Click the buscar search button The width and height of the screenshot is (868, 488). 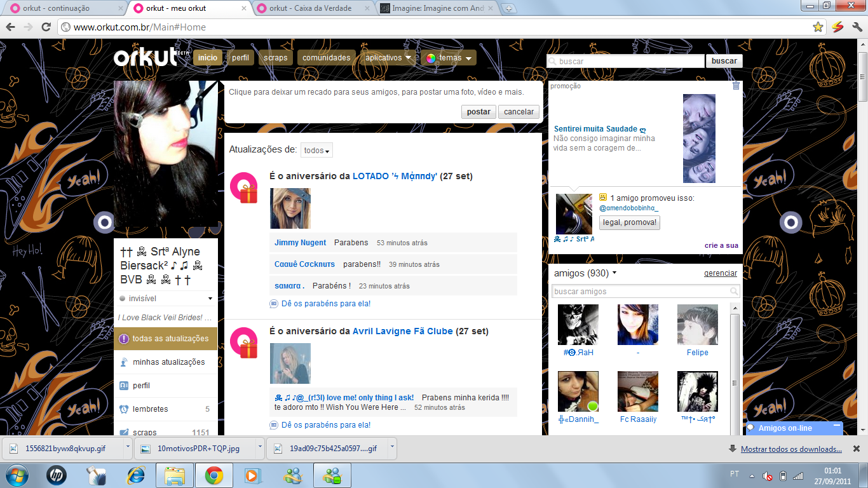[x=724, y=61]
